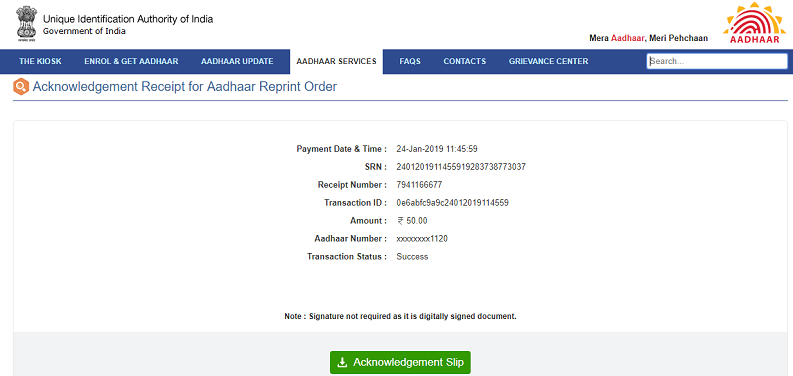Click the Mera Aadhaar, Meri Pehchaan tagline
Screen dimensions: 793x376
pos(648,38)
